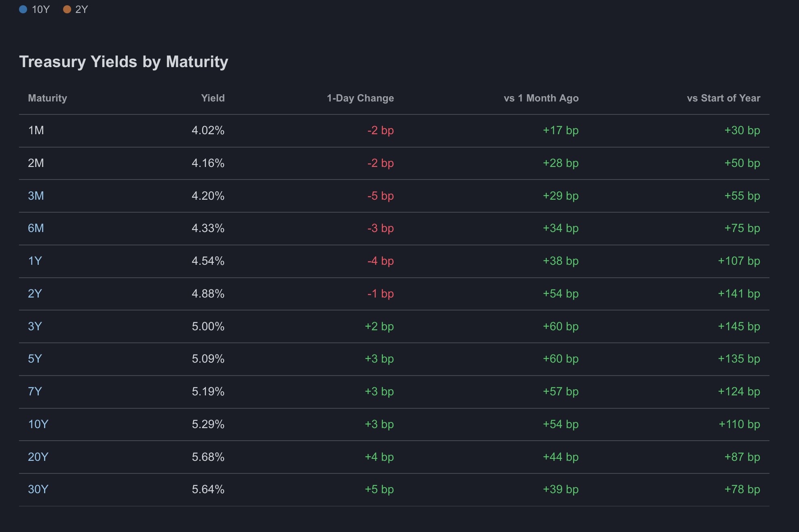Click the +30 bp year-to-date value
The height and width of the screenshot is (532, 799).
click(x=742, y=131)
